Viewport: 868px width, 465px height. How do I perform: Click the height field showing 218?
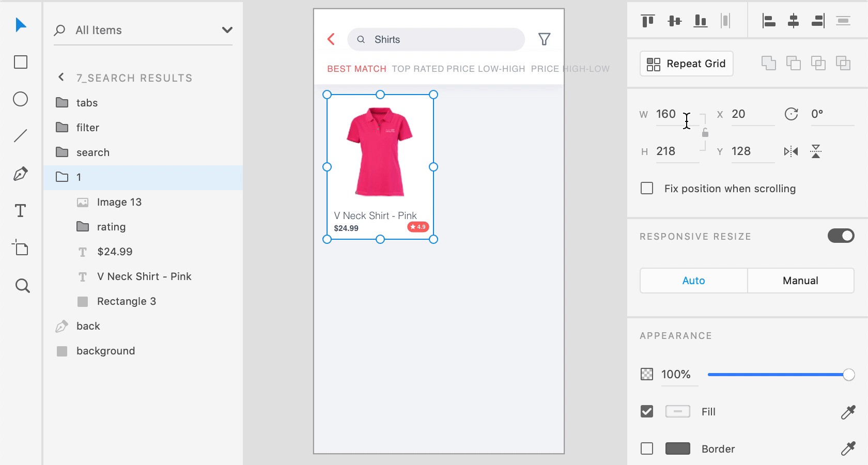click(x=677, y=151)
